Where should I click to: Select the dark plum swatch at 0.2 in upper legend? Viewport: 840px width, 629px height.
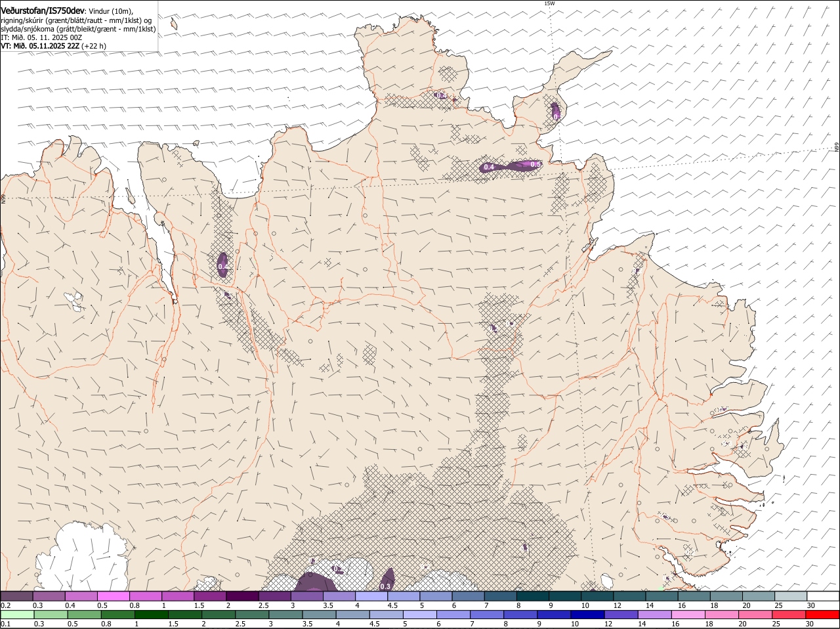tap(16, 596)
